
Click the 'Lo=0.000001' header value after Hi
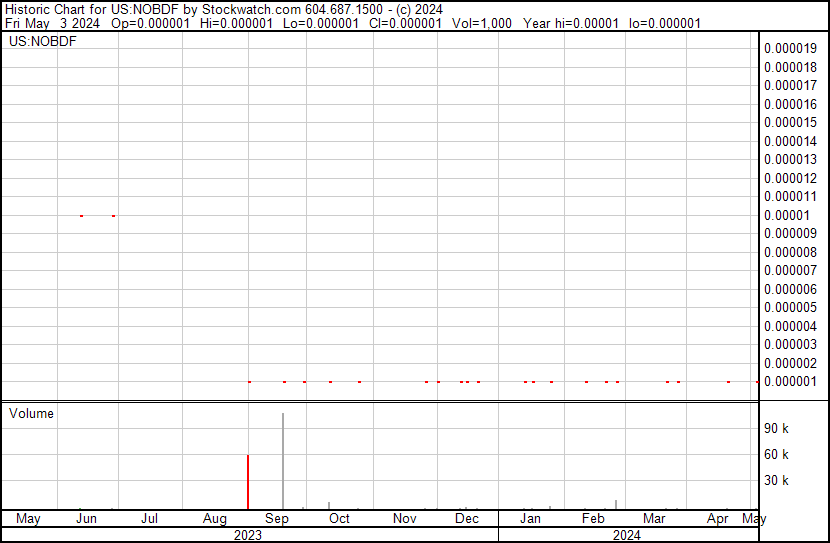tap(321, 24)
